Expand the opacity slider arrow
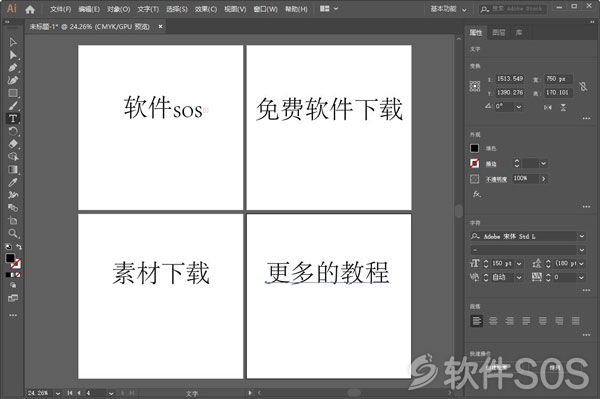 (543, 179)
